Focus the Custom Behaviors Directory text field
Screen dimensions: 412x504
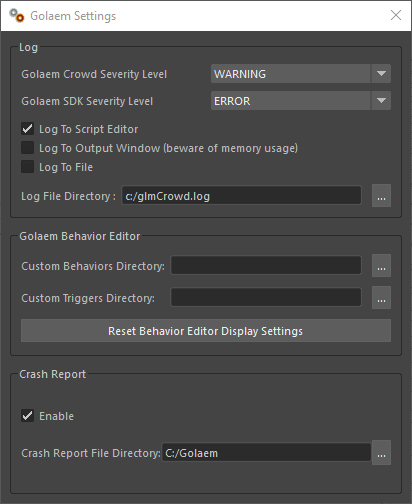266,266
